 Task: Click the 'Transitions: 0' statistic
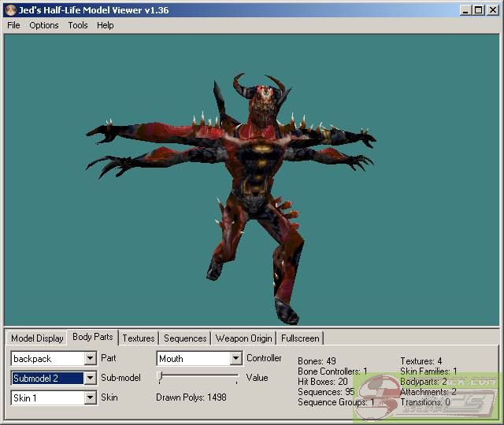coord(425,402)
